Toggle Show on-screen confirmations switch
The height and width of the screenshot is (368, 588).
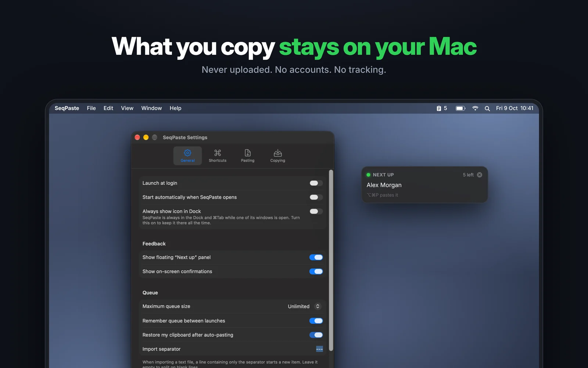316,271
